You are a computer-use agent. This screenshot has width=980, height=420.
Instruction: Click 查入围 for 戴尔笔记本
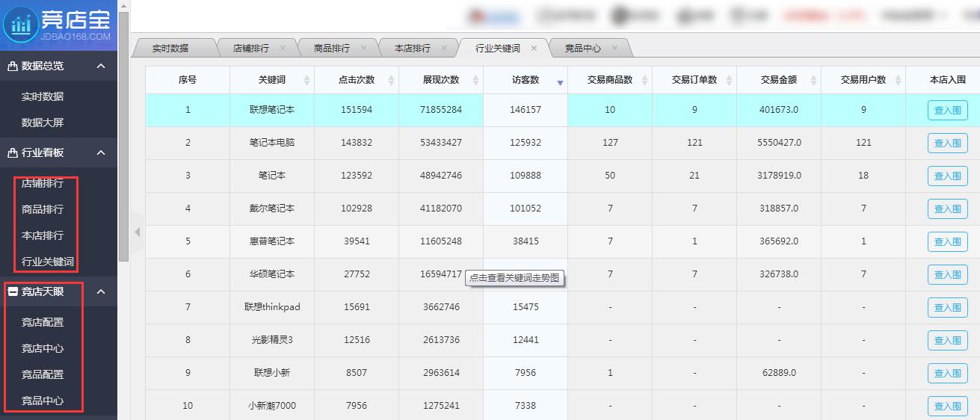pyautogui.click(x=948, y=209)
